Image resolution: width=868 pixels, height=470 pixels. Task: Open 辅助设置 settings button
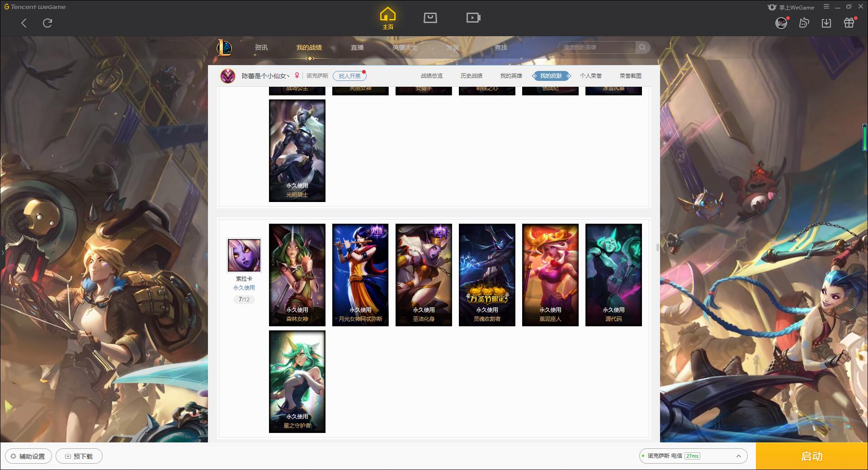(x=28, y=456)
